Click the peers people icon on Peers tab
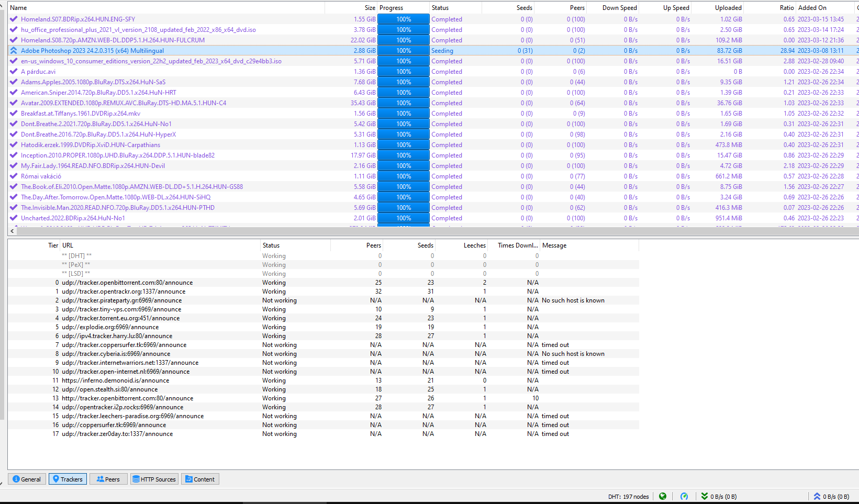 99,479
